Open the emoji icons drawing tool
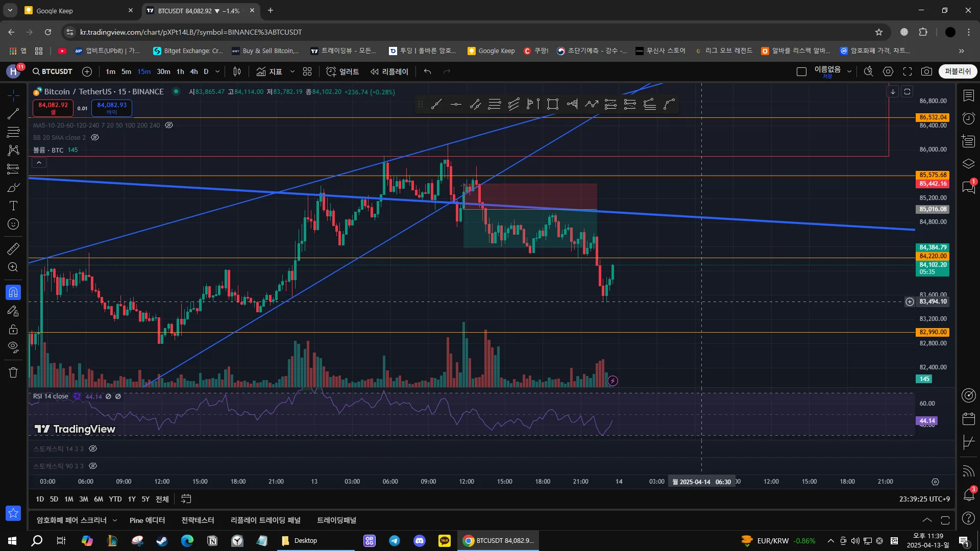This screenshot has height=551, width=980. click(x=13, y=224)
